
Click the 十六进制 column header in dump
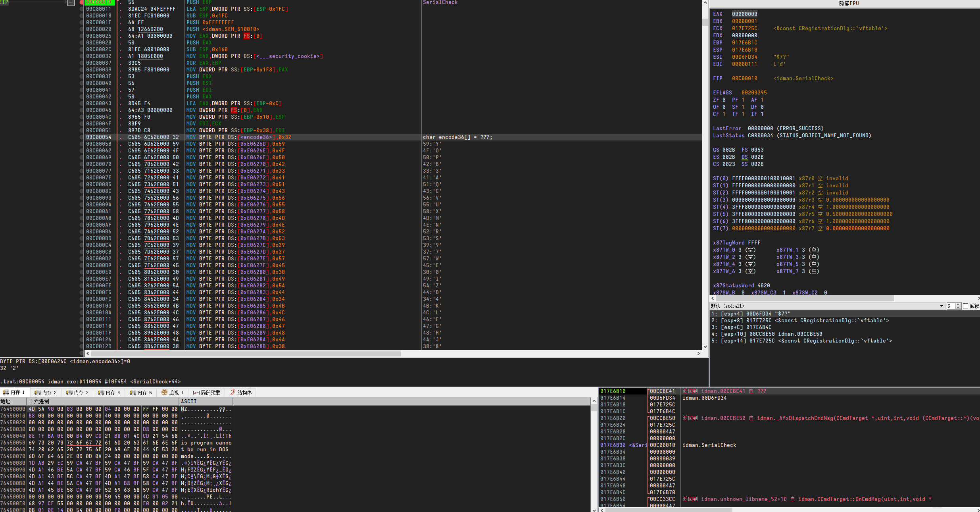[103, 401]
